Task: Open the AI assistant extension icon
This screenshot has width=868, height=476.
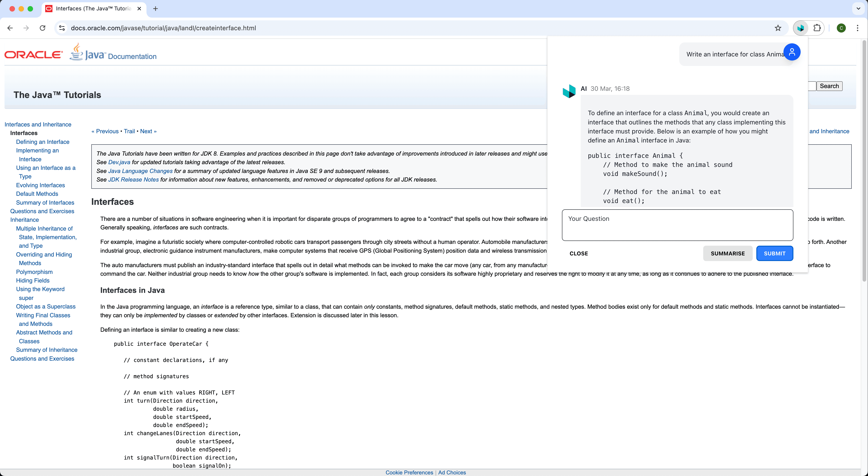Action: coord(801,28)
